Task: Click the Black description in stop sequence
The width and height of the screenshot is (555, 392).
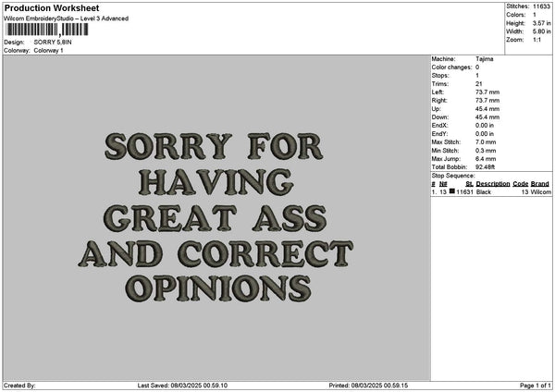Action: [x=484, y=192]
